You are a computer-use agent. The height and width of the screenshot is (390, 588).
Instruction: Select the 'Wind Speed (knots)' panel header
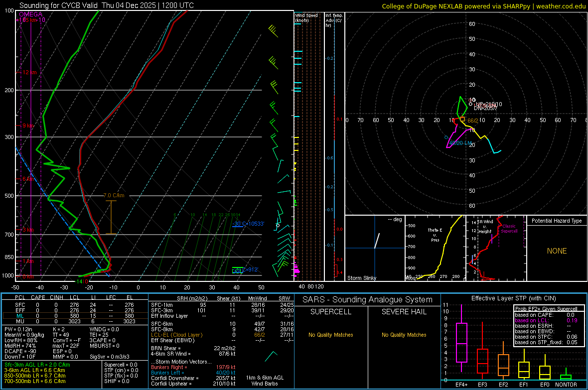[306, 17]
